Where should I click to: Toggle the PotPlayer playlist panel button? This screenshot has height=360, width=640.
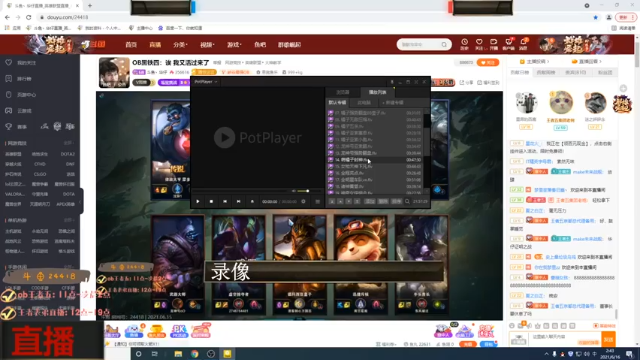(x=318, y=201)
